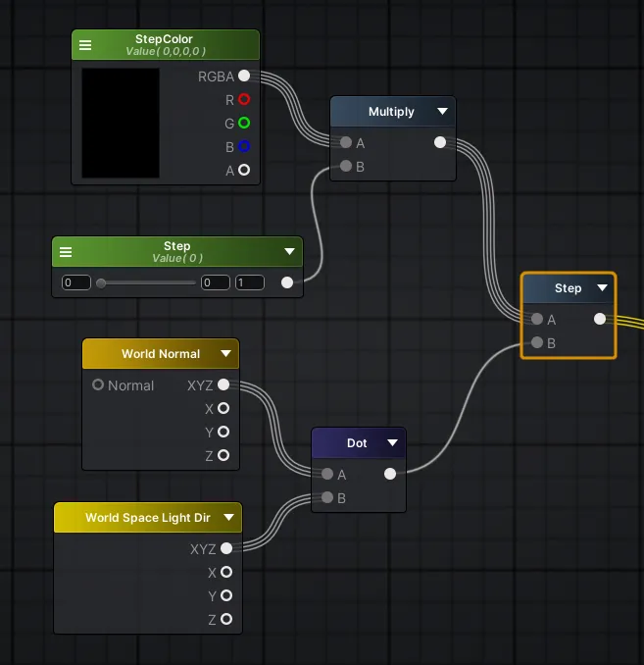
Task: Expand the orange-outlined Step node dropdown arrow
Action: 602,288
